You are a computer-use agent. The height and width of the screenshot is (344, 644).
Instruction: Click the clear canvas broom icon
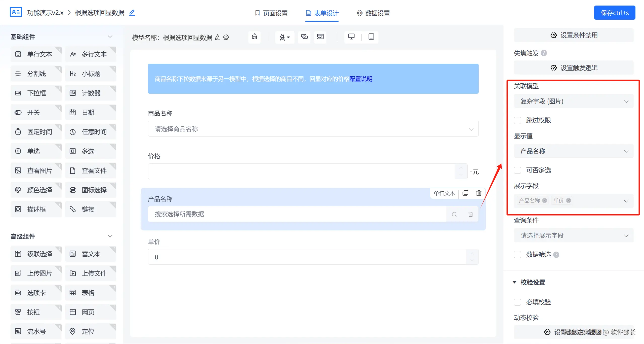click(255, 37)
